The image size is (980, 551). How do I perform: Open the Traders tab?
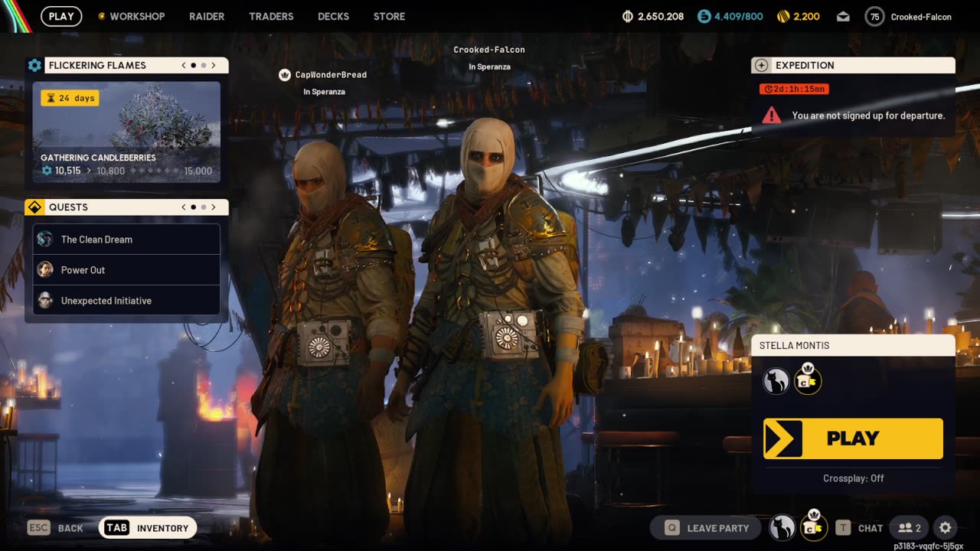click(271, 16)
